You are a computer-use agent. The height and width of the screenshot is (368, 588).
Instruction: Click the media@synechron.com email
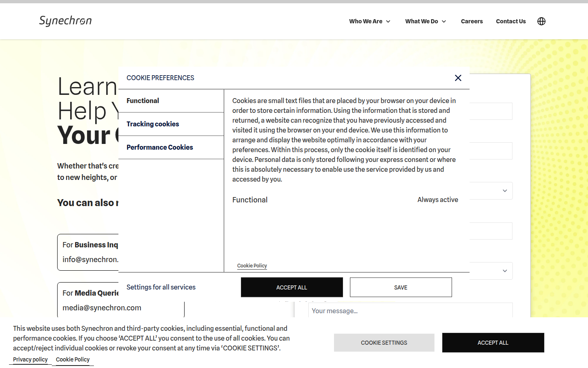[102, 308]
